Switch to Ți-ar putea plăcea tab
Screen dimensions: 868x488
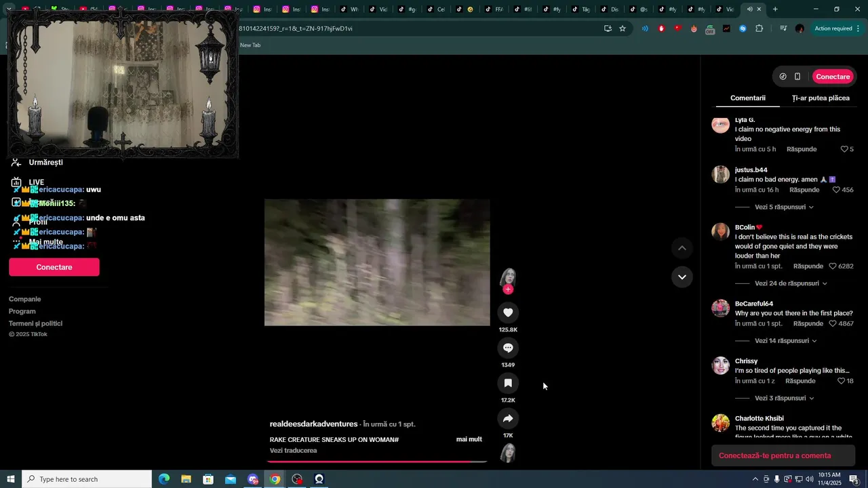(x=821, y=98)
